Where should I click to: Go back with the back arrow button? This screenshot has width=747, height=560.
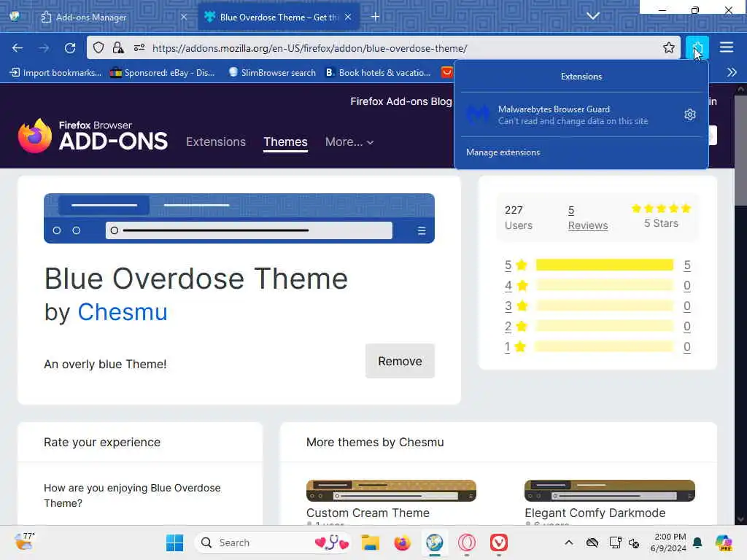click(x=18, y=48)
